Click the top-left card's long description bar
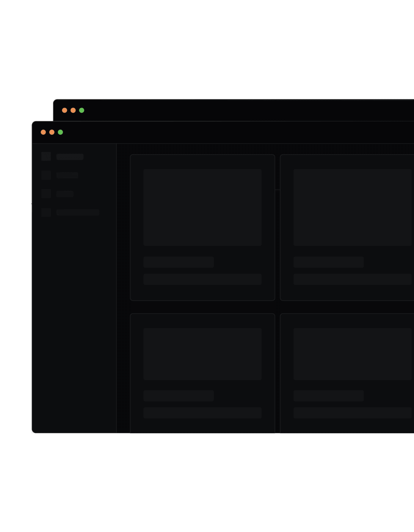 202,279
